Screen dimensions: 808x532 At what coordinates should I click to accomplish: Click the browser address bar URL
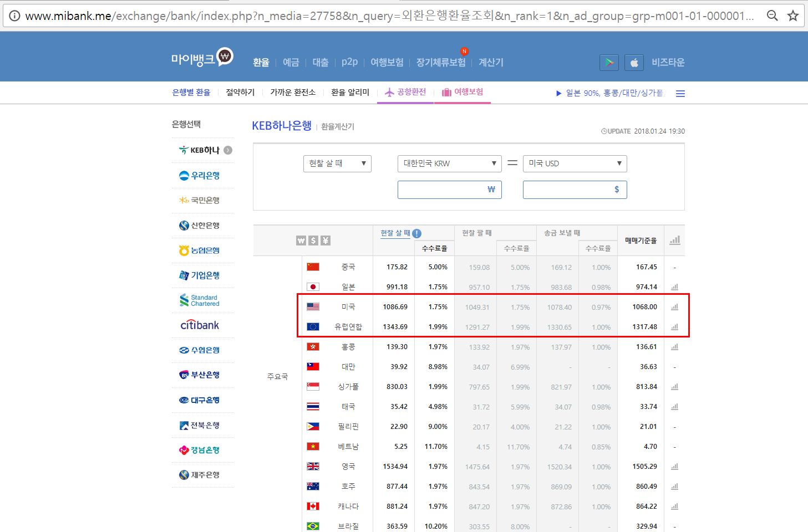tap(389, 16)
